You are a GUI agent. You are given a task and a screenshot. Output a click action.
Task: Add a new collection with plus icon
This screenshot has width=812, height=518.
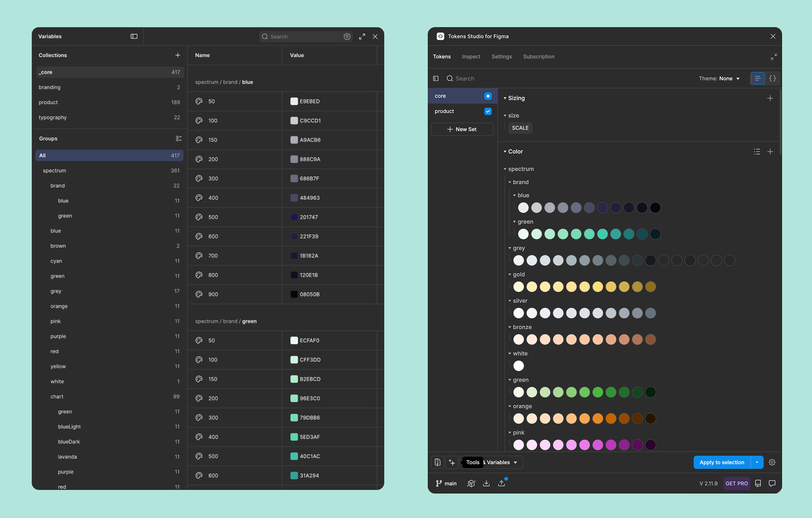point(178,55)
